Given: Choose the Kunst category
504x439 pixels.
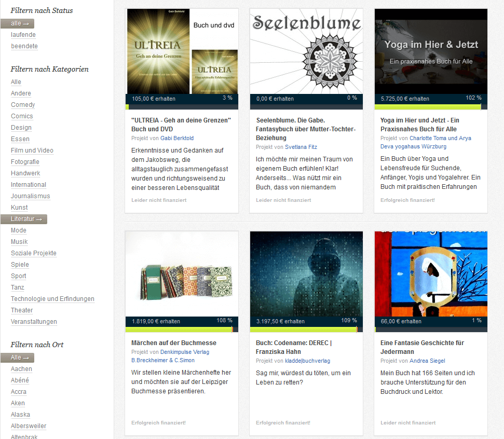Looking at the screenshot, I should pyautogui.click(x=19, y=208).
